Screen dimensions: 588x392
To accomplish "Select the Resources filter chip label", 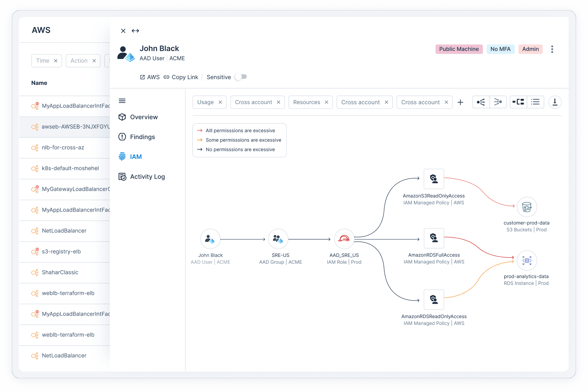I will point(307,102).
